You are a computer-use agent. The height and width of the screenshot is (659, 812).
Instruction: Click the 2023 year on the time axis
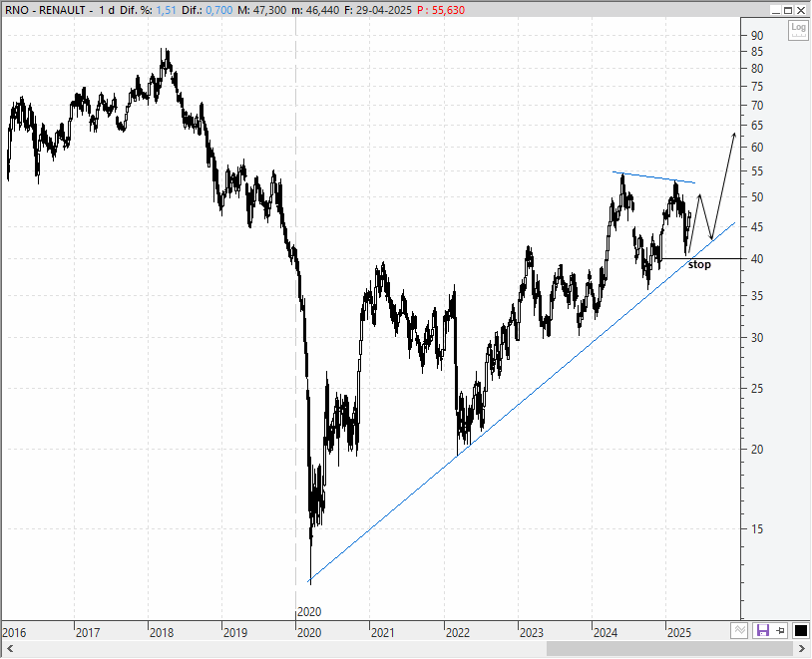[x=532, y=633]
